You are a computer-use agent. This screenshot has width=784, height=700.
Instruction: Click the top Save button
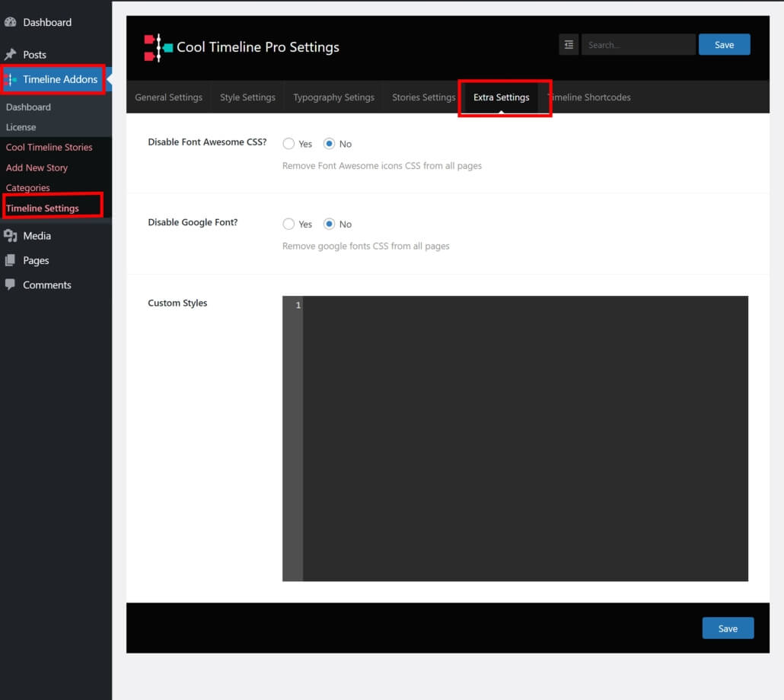tap(724, 45)
